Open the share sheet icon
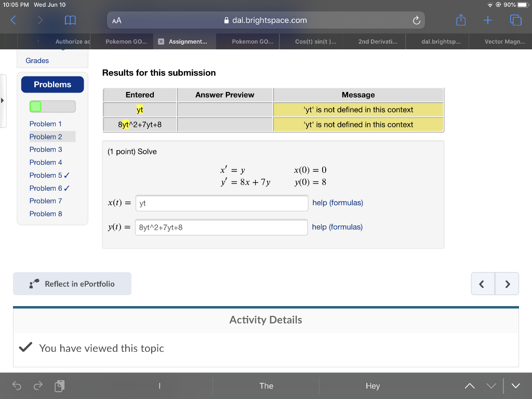 (460, 20)
